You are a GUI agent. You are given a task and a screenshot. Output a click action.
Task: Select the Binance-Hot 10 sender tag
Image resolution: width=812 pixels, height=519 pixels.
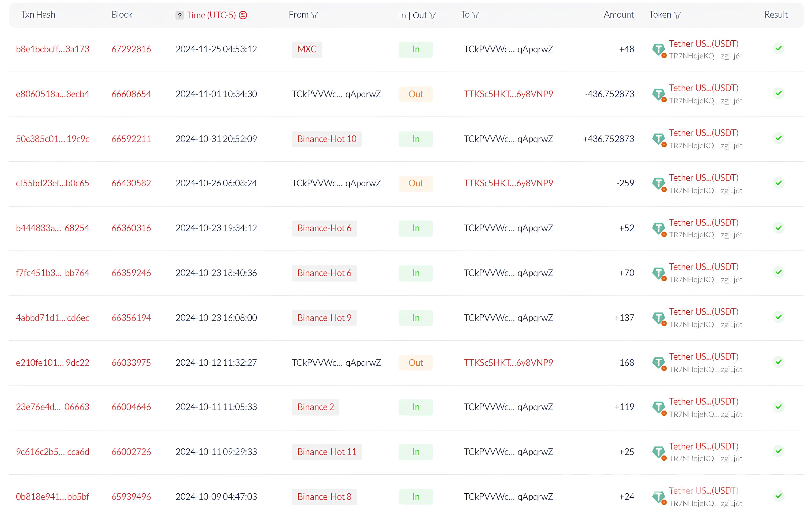tap(326, 139)
